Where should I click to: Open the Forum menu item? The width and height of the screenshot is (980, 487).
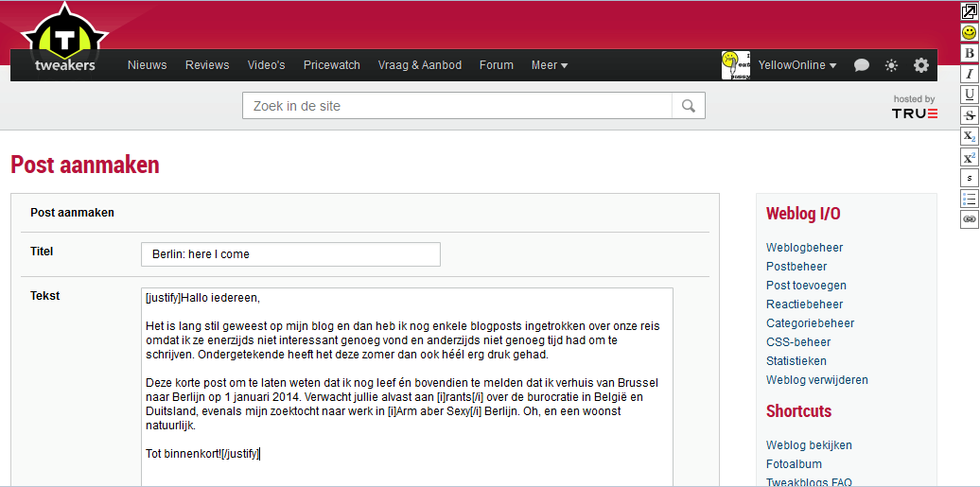coord(497,65)
